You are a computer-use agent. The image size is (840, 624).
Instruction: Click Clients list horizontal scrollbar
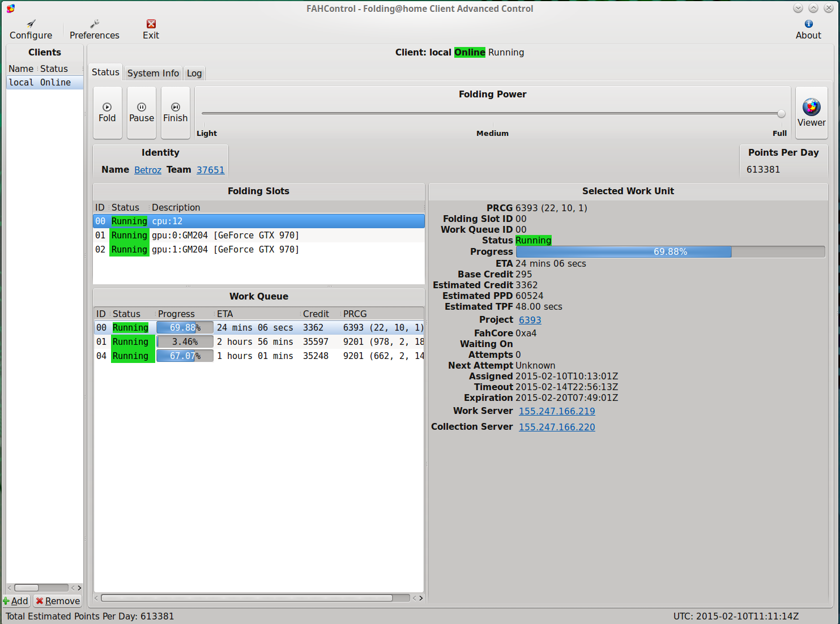click(27, 588)
